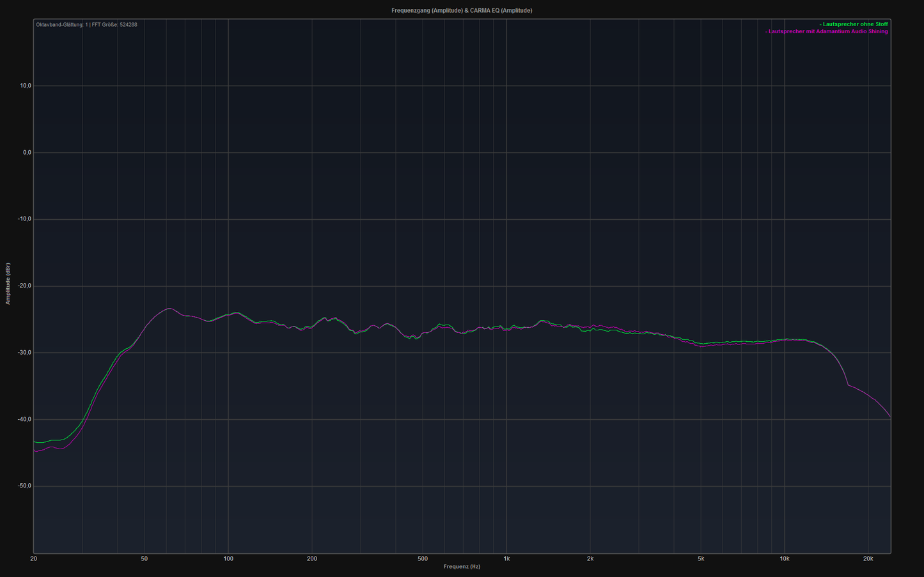Image resolution: width=924 pixels, height=577 pixels.
Task: Click the 0,0 amplitude tick label
Action: click(27, 153)
